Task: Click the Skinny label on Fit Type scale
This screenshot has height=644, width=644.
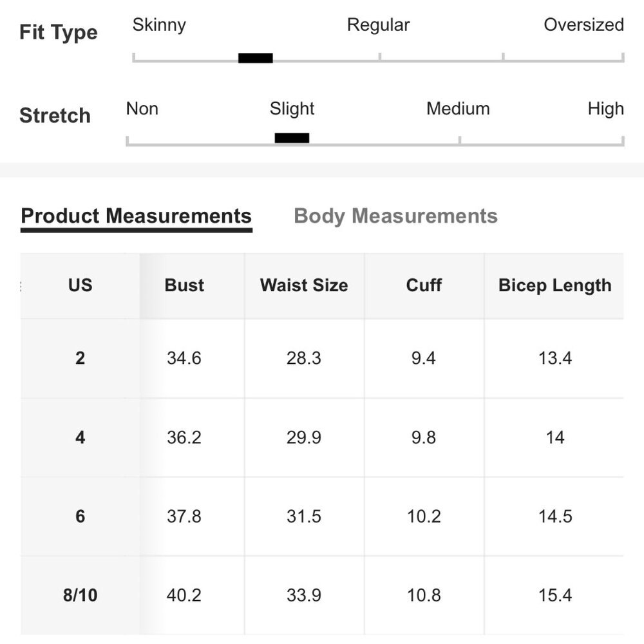Action: (x=159, y=25)
